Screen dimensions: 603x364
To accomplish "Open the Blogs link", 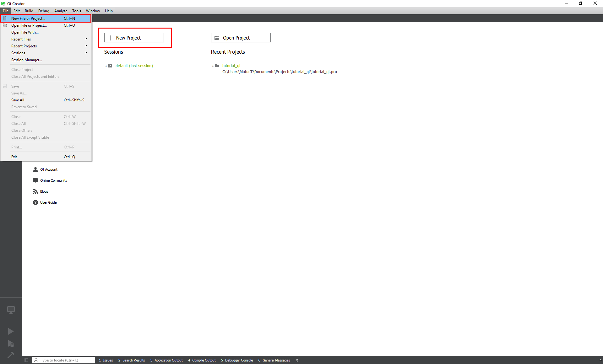I will pyautogui.click(x=44, y=191).
